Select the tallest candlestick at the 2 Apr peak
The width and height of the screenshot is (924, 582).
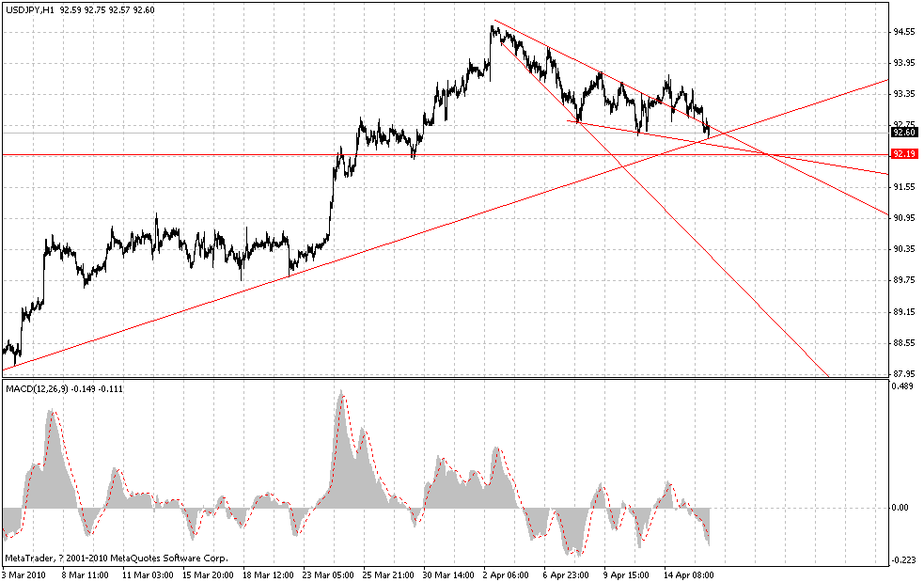point(493,52)
